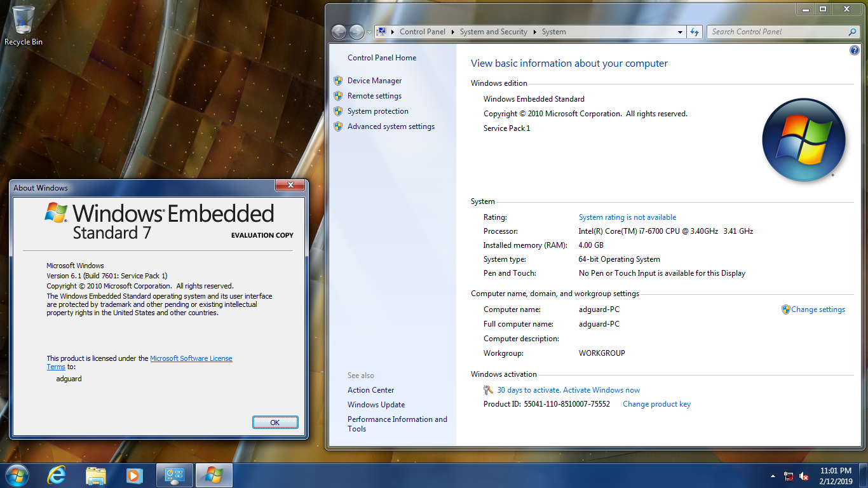
Task: Click System rating is not available link
Action: click(x=627, y=217)
